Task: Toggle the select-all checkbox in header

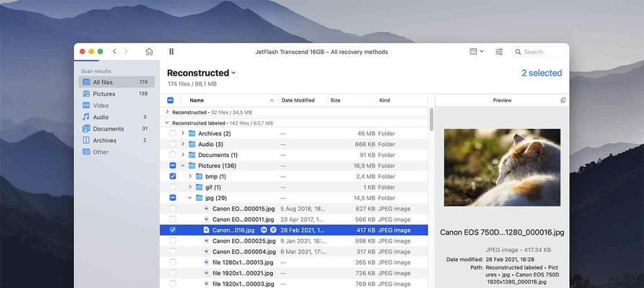Action: [x=171, y=101]
